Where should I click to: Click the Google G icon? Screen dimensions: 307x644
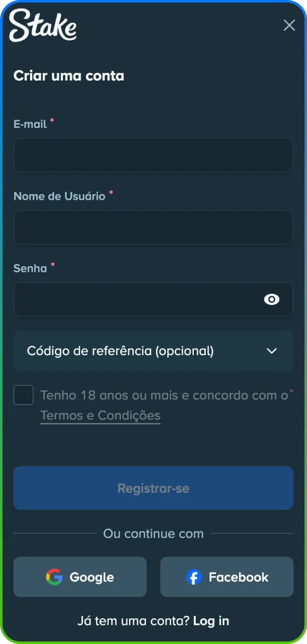(x=53, y=577)
